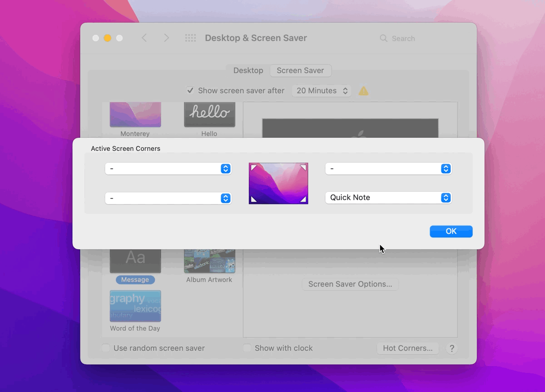Screen dimensions: 545x392
Task: Open the top-left corner action dropdown
Action: [168, 169]
